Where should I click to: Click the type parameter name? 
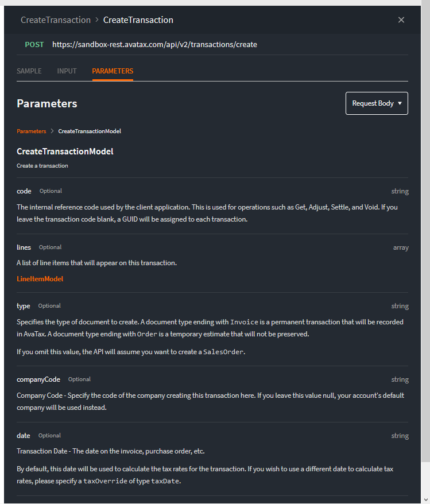point(24,306)
